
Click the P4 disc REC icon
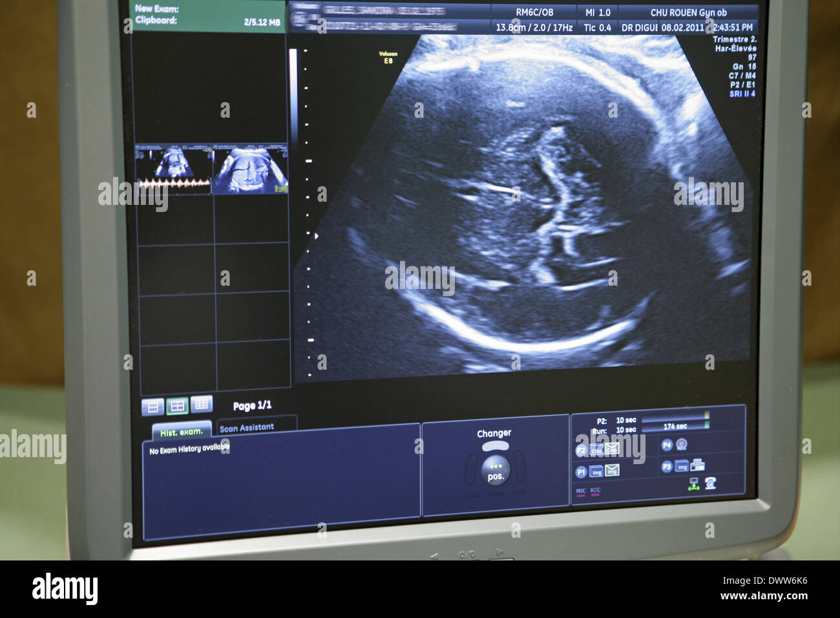(682, 444)
